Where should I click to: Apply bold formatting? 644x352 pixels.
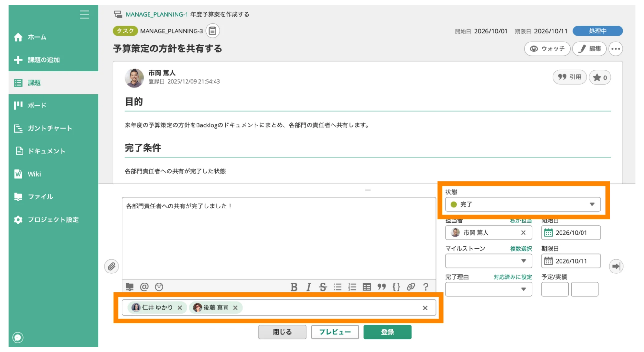[x=294, y=287]
